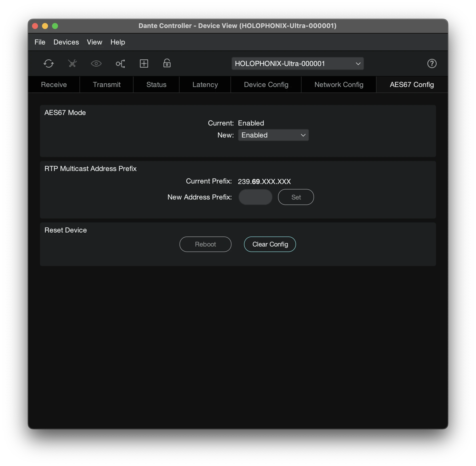Click the Reload Device Information icon
This screenshot has height=466, width=476.
point(48,63)
